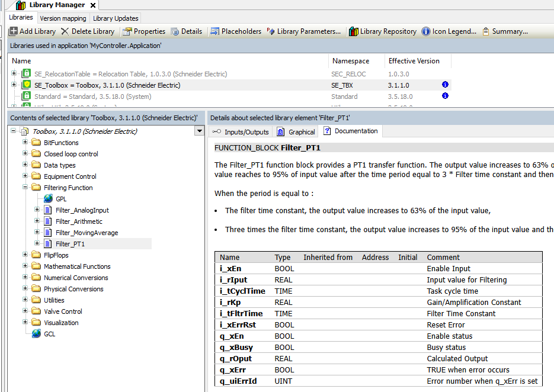Viewport: 554px width, 392px height.
Task: Expand the BitFunctions folder
Action: point(25,143)
